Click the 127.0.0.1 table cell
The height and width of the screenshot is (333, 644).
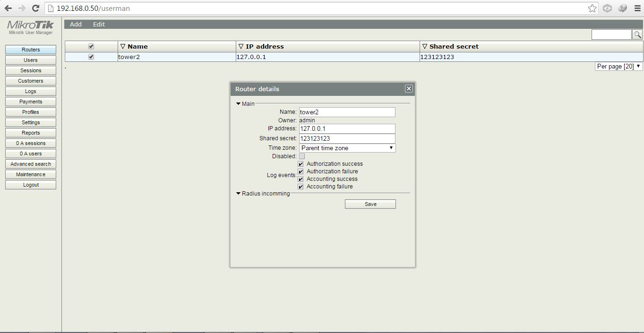[328, 57]
